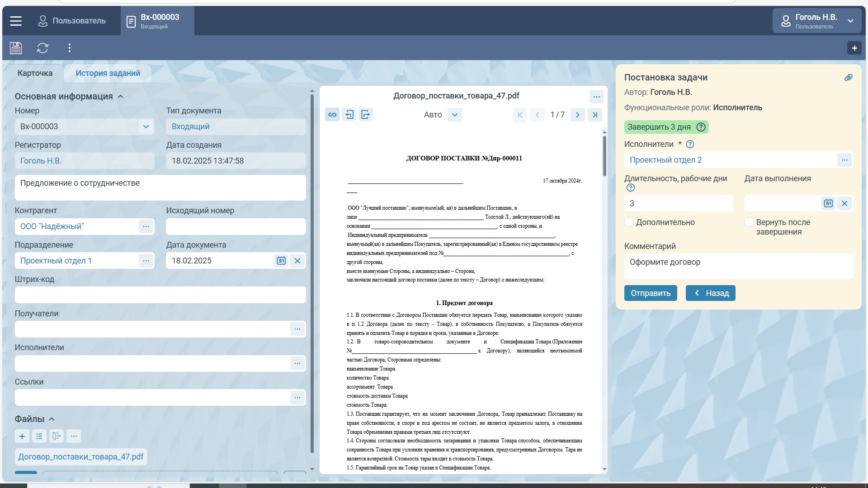Jump to last PDF page
The width and height of the screenshot is (868, 488).
point(595,115)
